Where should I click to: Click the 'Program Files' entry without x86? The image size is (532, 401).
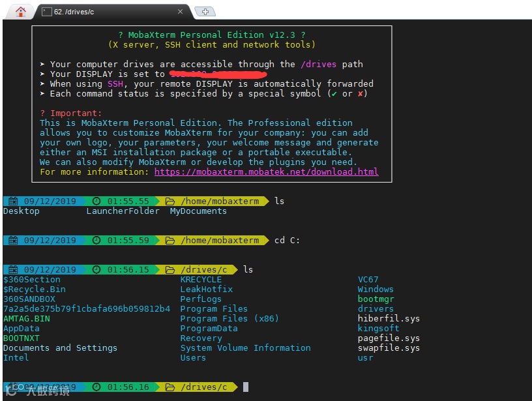tap(214, 309)
